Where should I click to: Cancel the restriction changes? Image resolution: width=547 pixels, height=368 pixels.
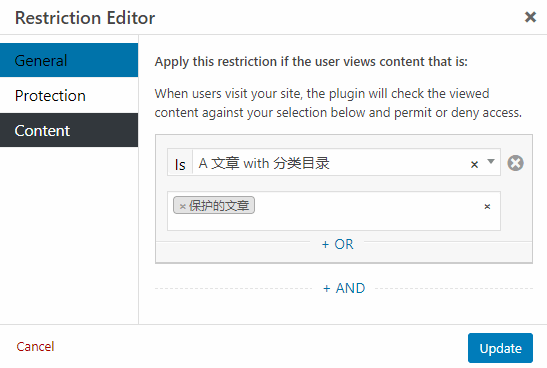(x=35, y=346)
